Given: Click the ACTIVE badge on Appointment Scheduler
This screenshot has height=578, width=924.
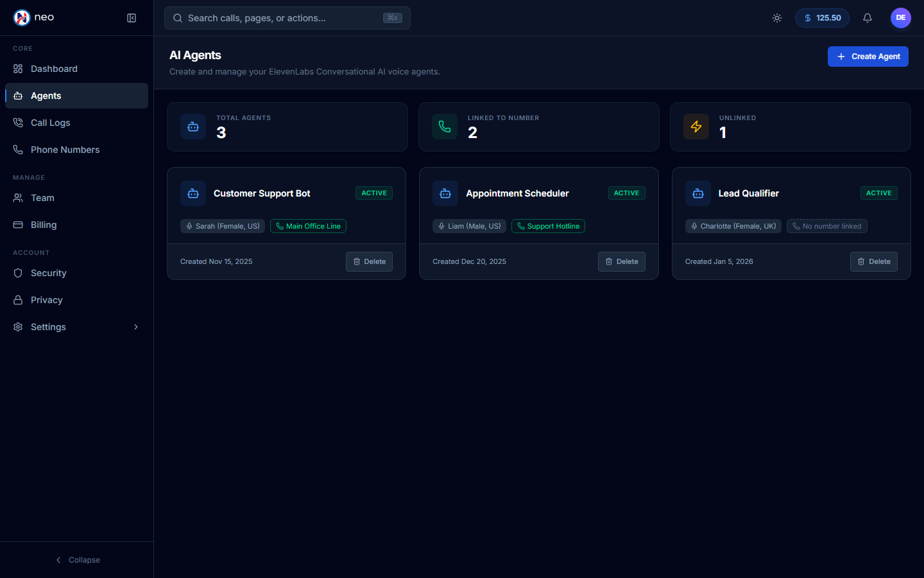Looking at the screenshot, I should click(627, 193).
